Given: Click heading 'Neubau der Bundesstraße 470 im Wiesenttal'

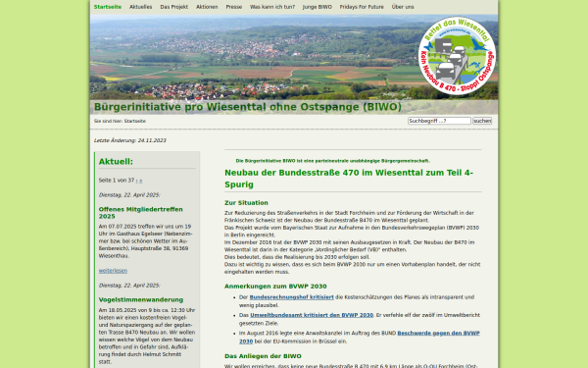Looking at the screenshot, I should [349, 179].
